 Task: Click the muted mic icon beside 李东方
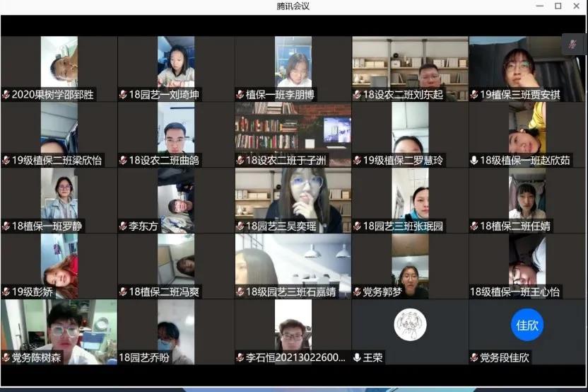click(x=124, y=226)
